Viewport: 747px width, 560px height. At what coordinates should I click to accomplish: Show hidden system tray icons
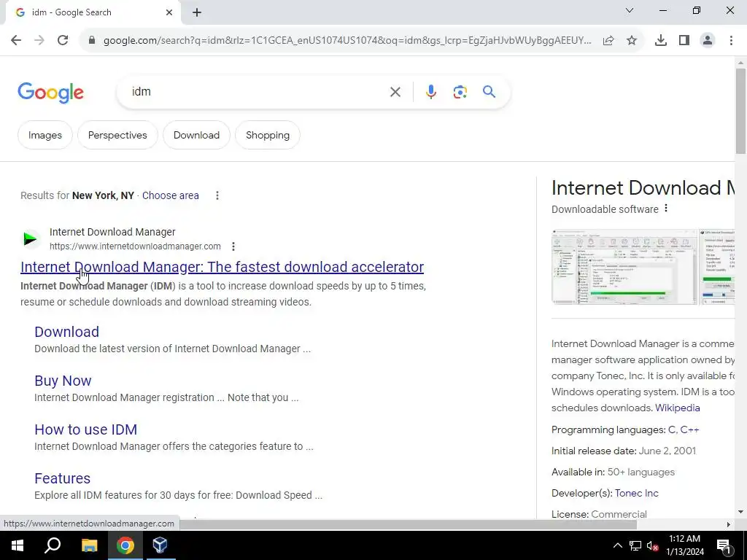[617, 545]
